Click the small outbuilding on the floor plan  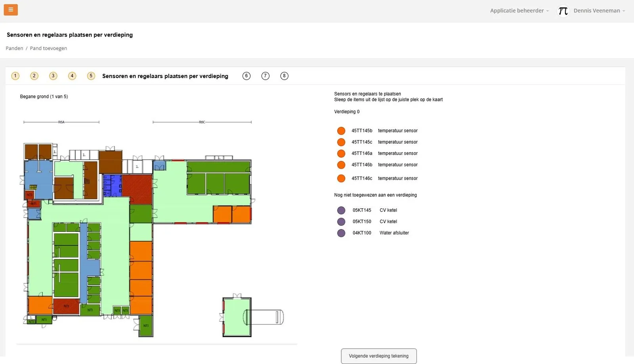coord(237,317)
